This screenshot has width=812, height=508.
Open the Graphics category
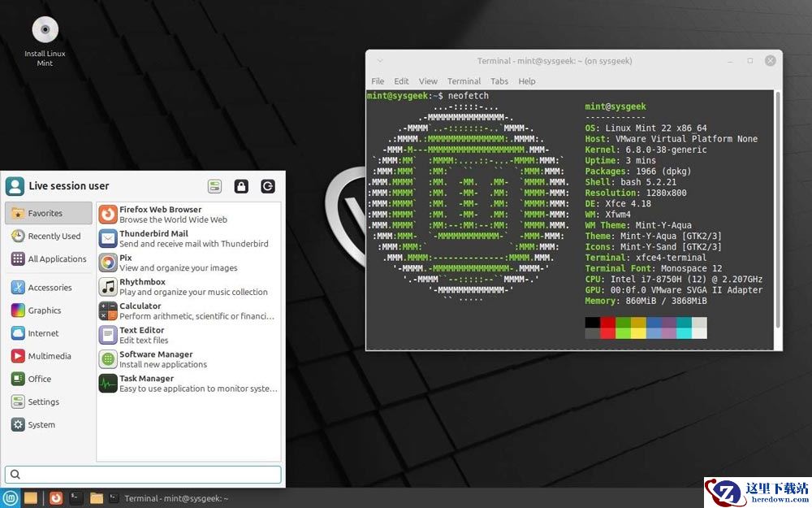coord(49,310)
